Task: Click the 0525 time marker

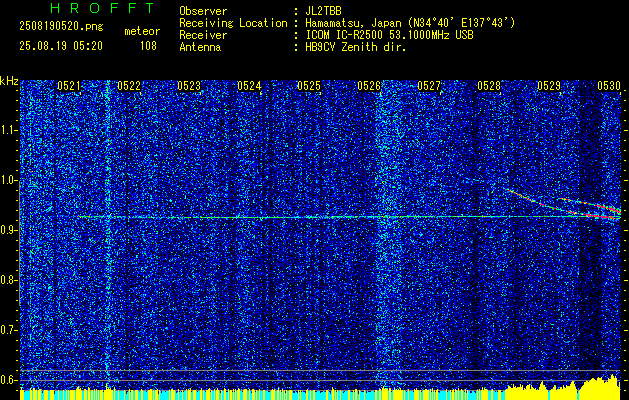Action: point(309,86)
